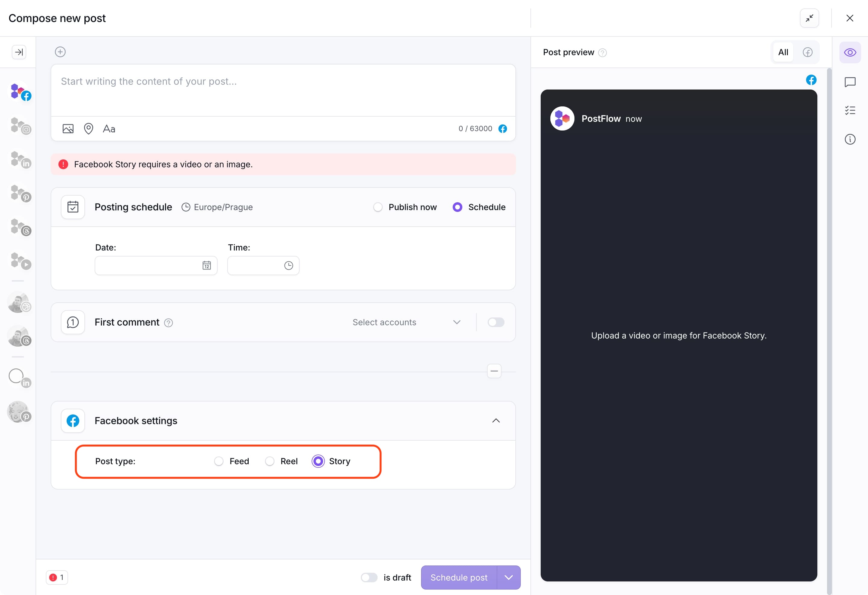The width and height of the screenshot is (868, 595).
Task: Select the Publish now radio button
Action: point(378,207)
